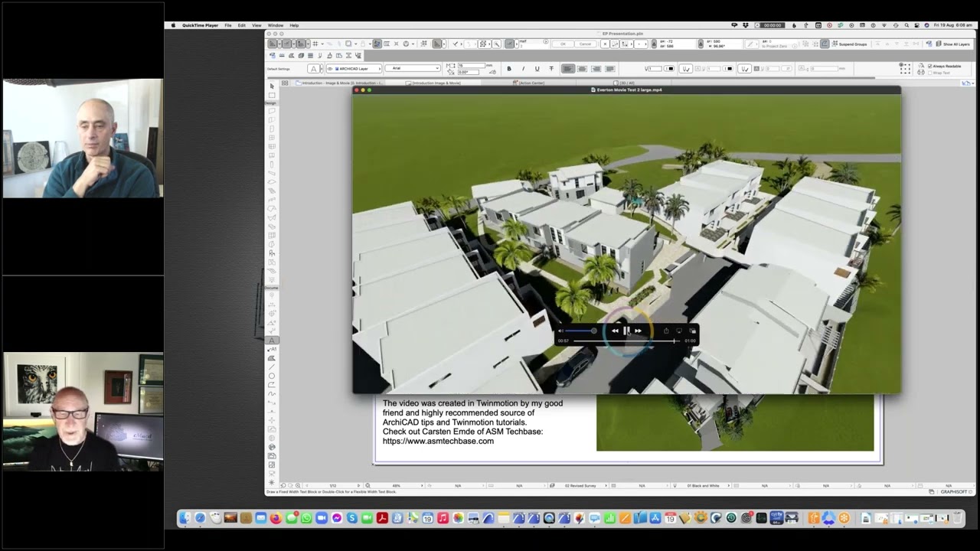Open Zoom from the Dock
The width and height of the screenshot is (980, 551).
(322, 518)
